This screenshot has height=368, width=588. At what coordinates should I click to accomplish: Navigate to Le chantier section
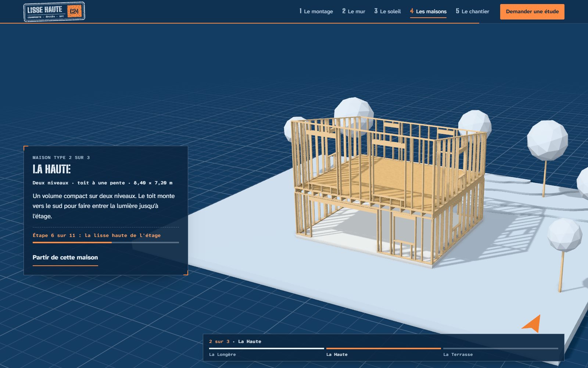click(x=472, y=11)
